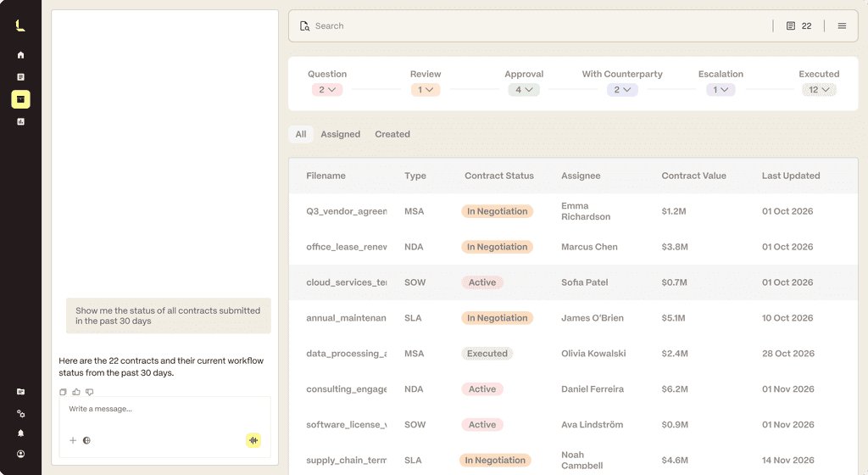Click Active status for Daniel Ferreira

click(x=482, y=389)
